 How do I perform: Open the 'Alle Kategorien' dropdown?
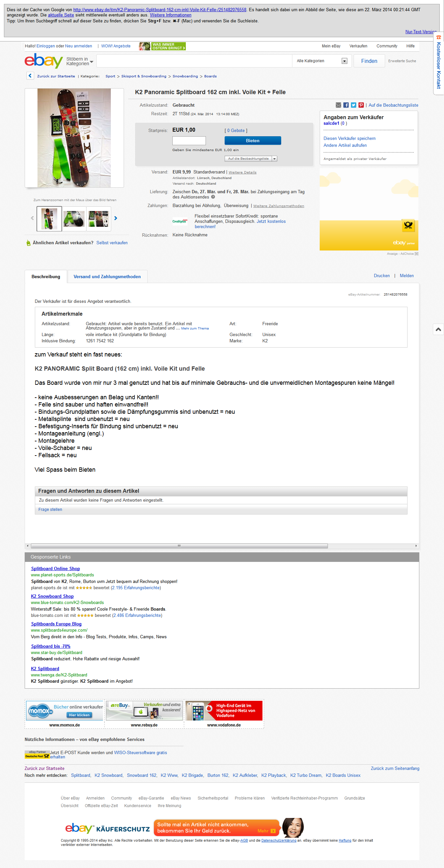coord(321,61)
